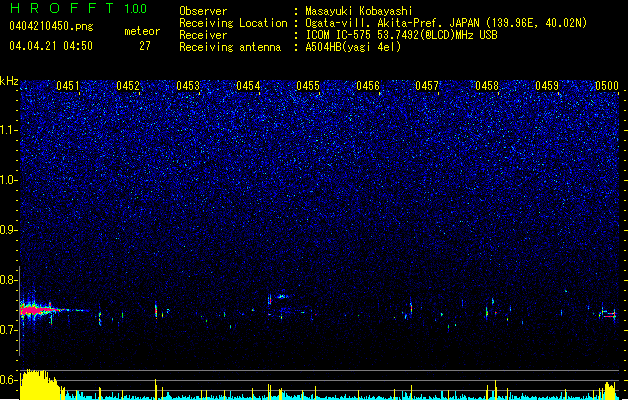Click the antenna value A504HB(yagi 4el)
This screenshot has height=400, width=629.
click(x=353, y=47)
